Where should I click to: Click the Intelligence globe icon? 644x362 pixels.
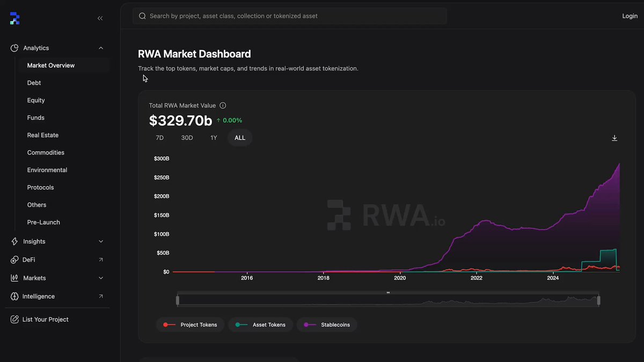(14, 296)
